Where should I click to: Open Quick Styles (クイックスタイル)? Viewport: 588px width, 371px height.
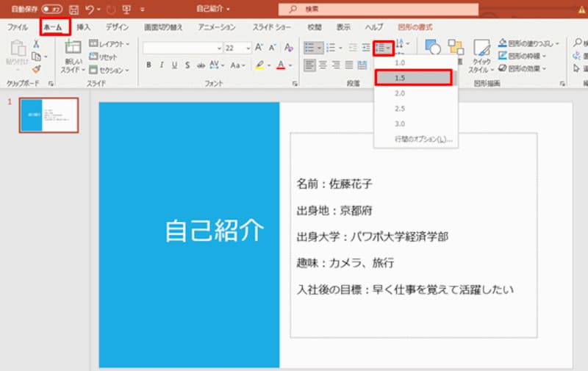[481, 55]
